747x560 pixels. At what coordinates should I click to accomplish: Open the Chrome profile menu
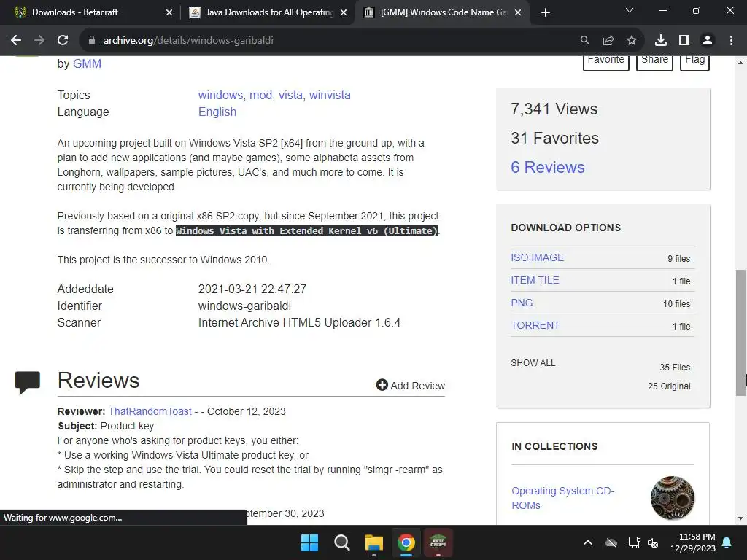(708, 41)
